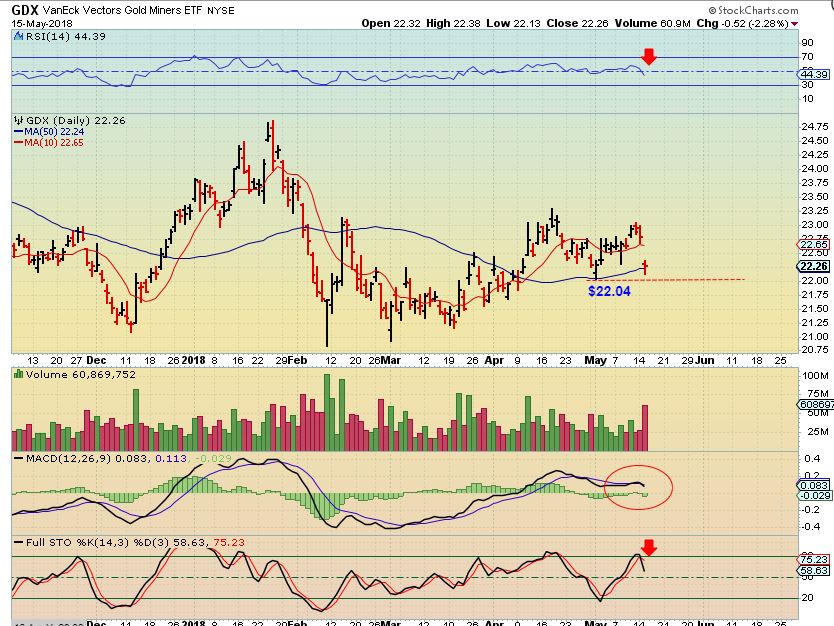This screenshot has width=834, height=626.
Task: Click the 20.75 price axis label
Action: pos(814,349)
